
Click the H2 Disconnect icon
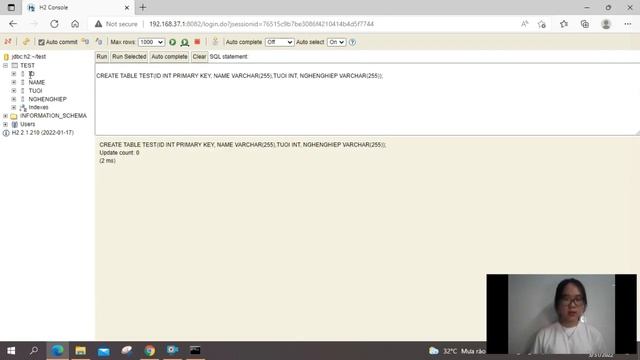[x=8, y=42]
